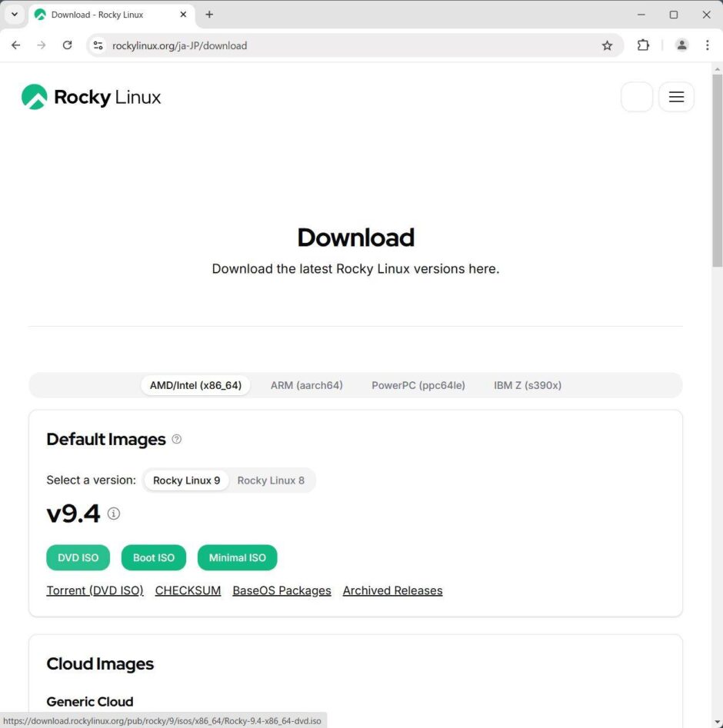Select the Rocky Linux 9 version
This screenshot has width=723, height=728.
tap(186, 480)
